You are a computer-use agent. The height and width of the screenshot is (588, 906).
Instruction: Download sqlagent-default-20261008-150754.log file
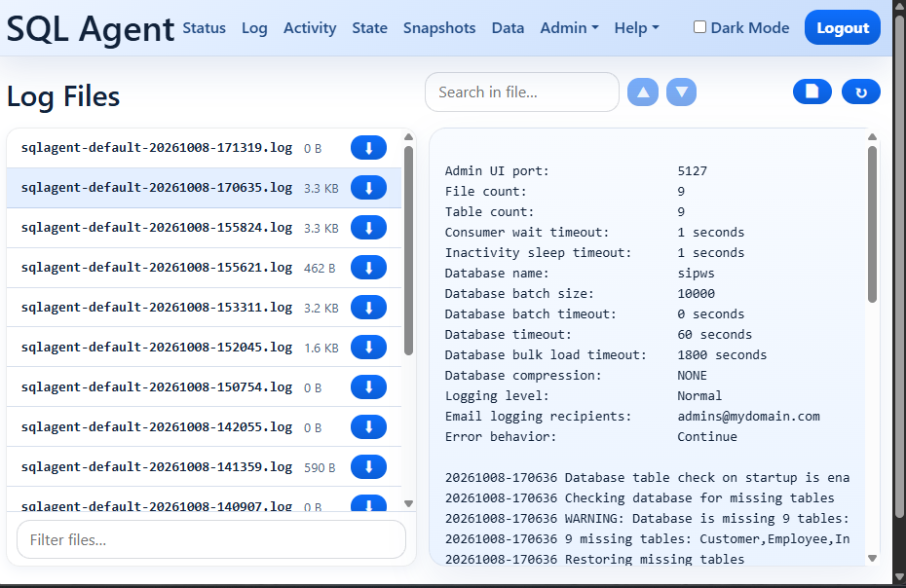(x=368, y=387)
